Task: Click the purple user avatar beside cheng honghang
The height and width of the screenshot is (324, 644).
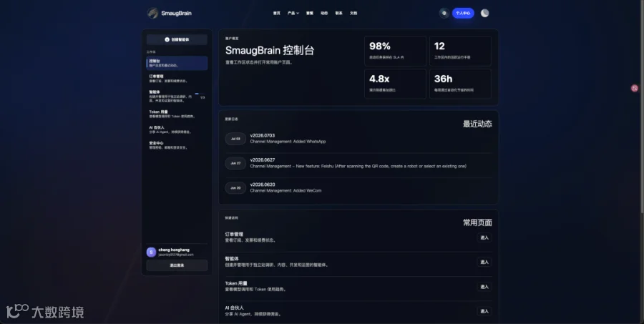Action: point(151,252)
